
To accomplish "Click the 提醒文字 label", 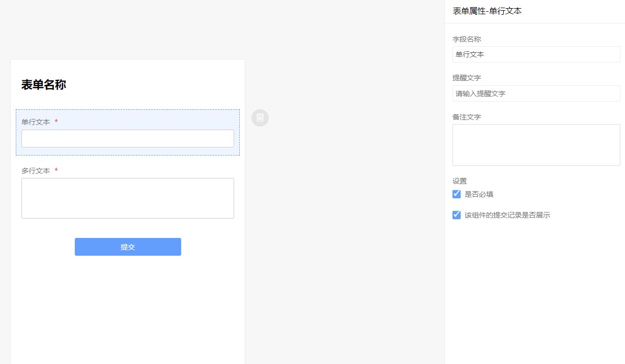I will [x=467, y=78].
